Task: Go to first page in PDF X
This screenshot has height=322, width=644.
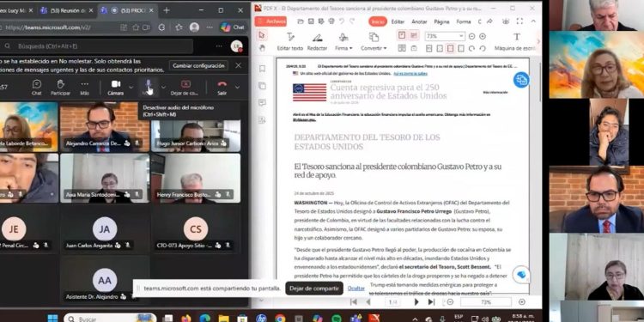Action: point(353,302)
